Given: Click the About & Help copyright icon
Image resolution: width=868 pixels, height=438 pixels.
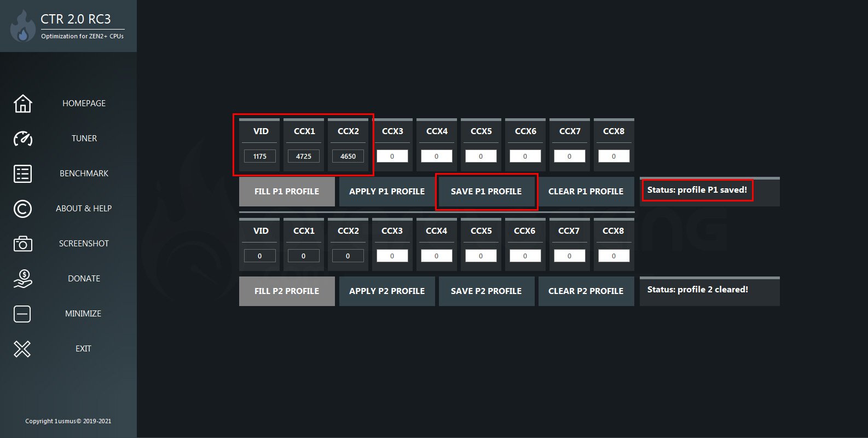Looking at the screenshot, I should click(22, 209).
